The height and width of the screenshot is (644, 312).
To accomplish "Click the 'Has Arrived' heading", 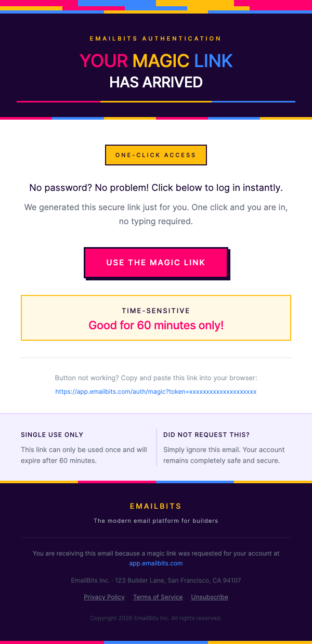I will click(x=156, y=82).
